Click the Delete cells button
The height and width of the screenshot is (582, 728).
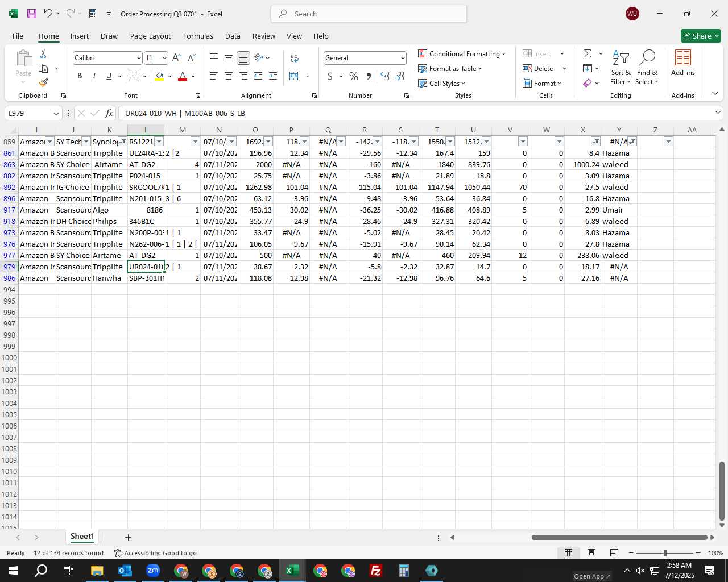pos(538,68)
